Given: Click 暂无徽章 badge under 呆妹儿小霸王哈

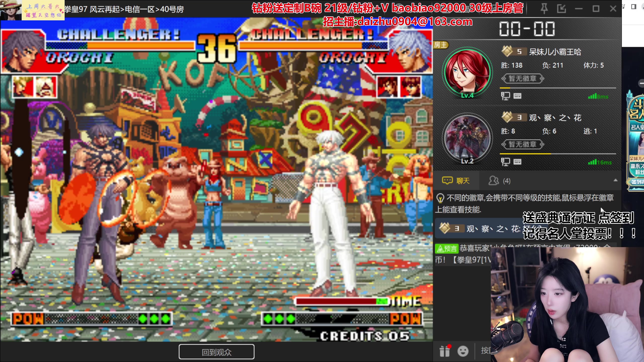Looking at the screenshot, I should pos(522,79).
